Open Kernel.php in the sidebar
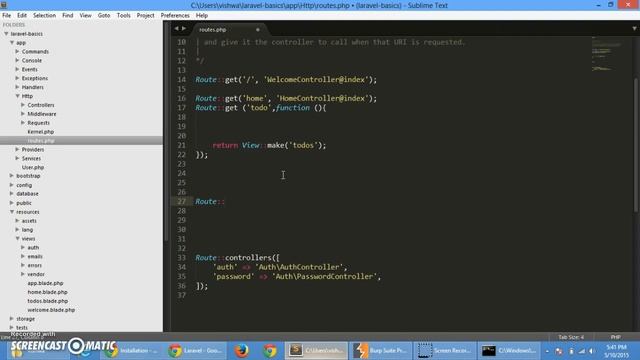 [40, 132]
